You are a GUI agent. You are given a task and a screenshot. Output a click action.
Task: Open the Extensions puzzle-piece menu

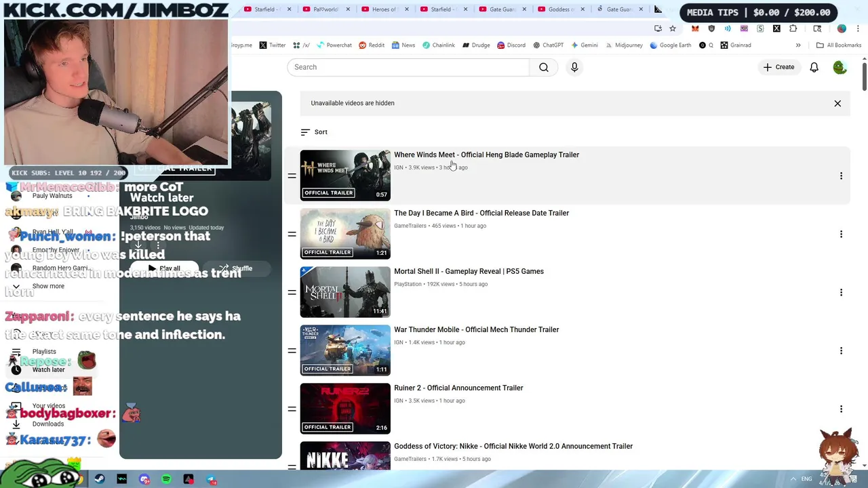(x=793, y=28)
